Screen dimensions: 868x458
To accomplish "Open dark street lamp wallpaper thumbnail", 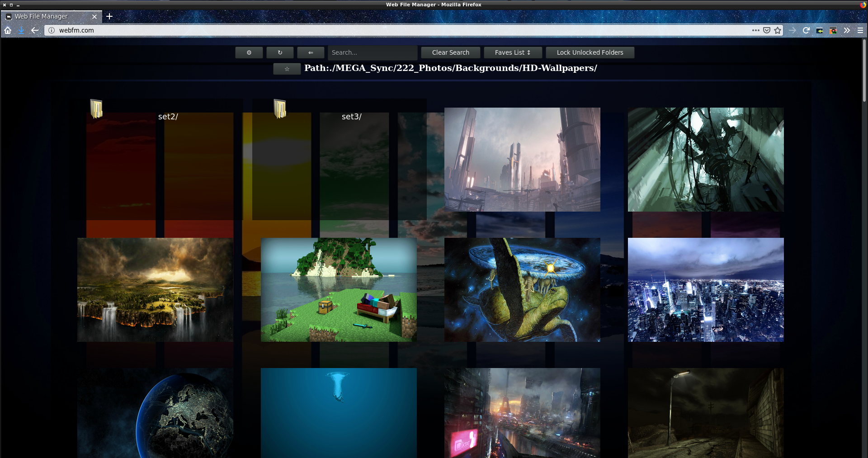I will coord(706,413).
